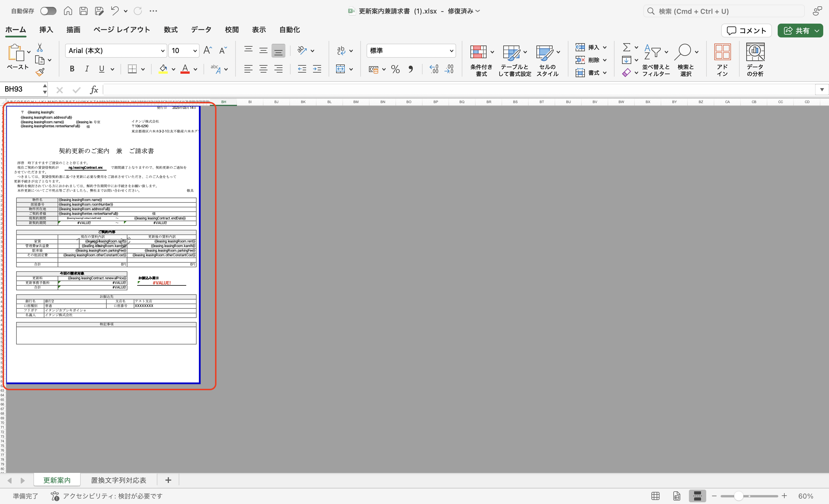Apply top vertical alignment
This screenshot has width=829, height=504.
coord(248,50)
